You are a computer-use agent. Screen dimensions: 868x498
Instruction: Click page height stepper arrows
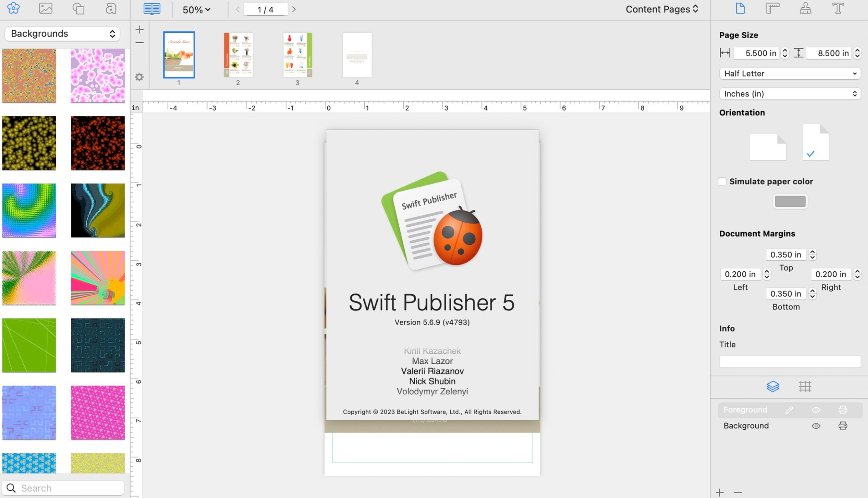coord(857,53)
